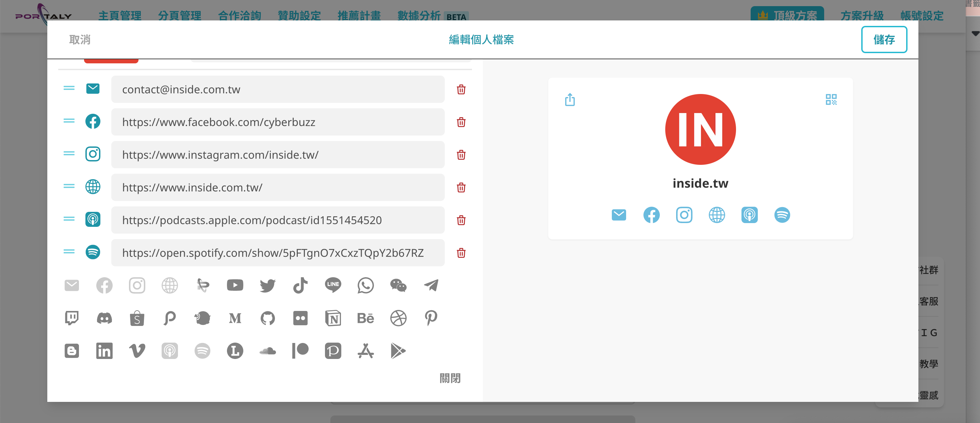Image resolution: width=980 pixels, height=423 pixels.
Task: Delete the Facebook cyberbuzz link row
Action: (461, 122)
